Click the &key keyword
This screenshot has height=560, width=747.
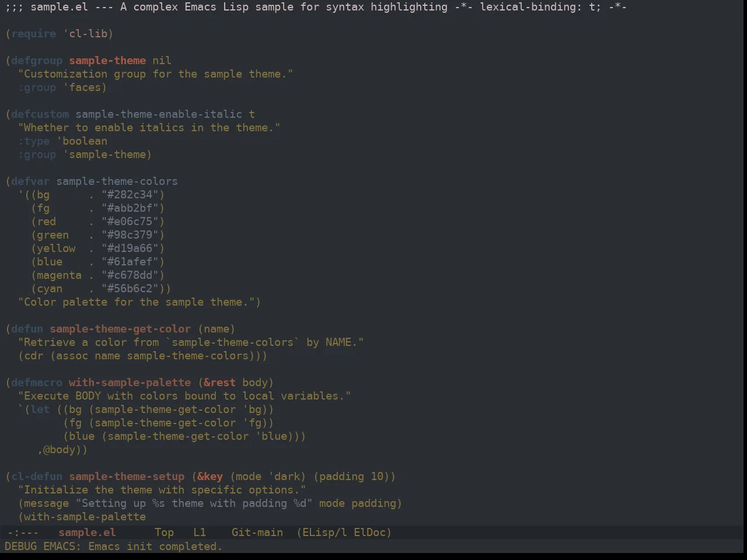click(210, 476)
